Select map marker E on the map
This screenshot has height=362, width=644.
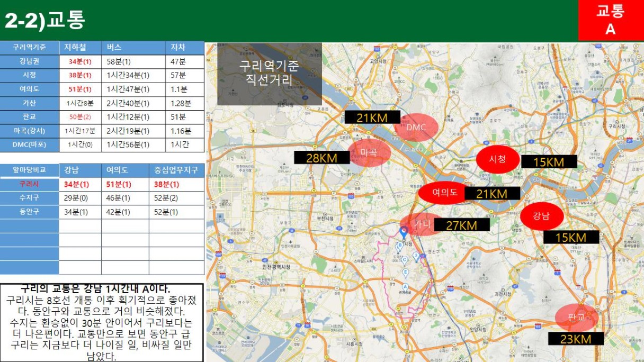pyautogui.click(x=406, y=273)
